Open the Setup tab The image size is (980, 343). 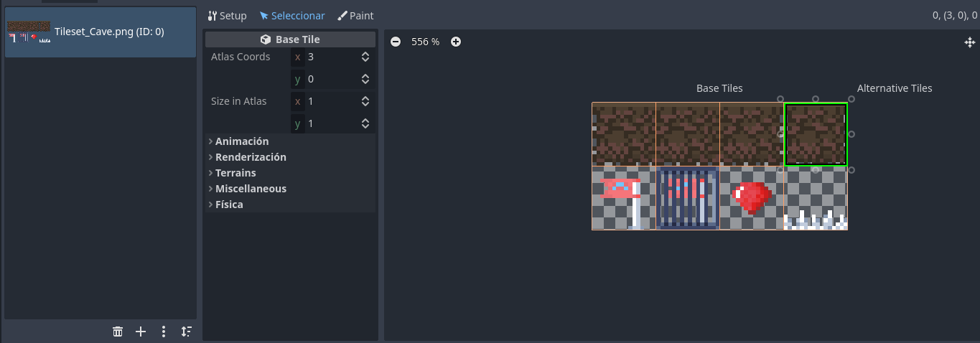pos(226,16)
